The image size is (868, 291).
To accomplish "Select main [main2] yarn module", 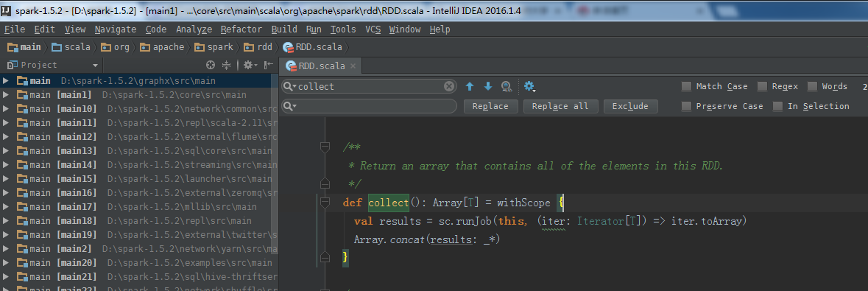I will click(x=138, y=249).
